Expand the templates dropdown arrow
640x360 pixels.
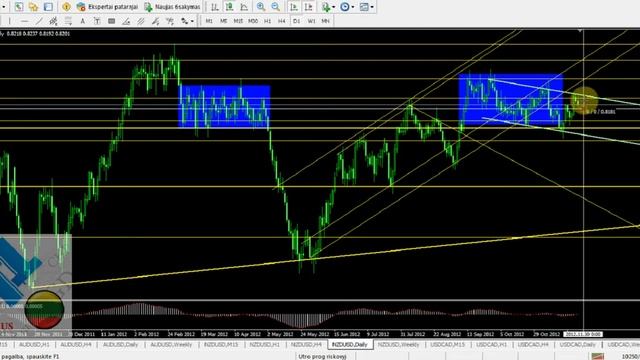click(372, 7)
